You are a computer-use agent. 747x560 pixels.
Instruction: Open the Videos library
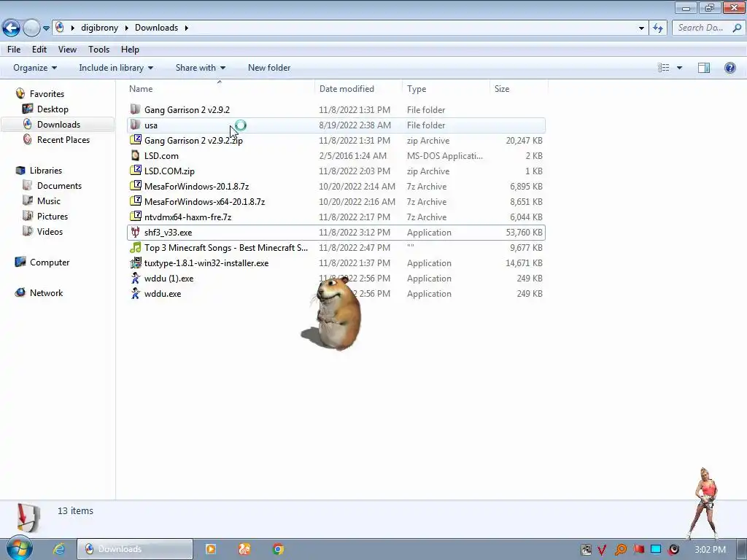click(50, 231)
